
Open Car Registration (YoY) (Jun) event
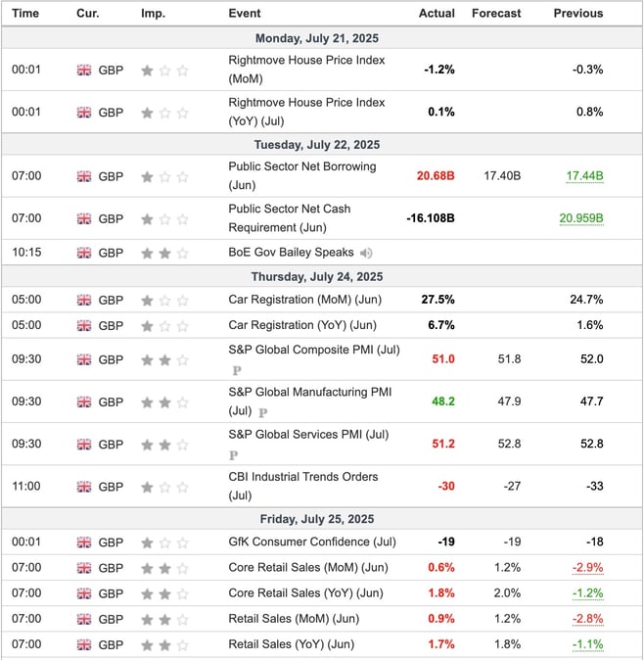point(302,325)
